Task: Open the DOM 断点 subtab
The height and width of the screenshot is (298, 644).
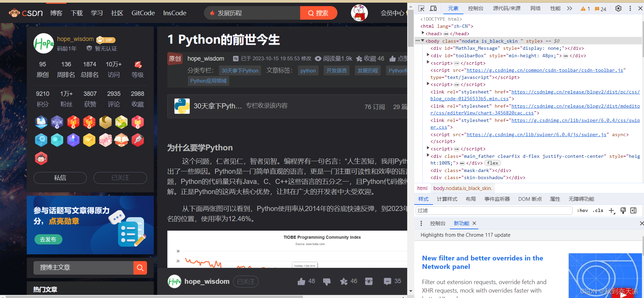Action: pyautogui.click(x=530, y=199)
